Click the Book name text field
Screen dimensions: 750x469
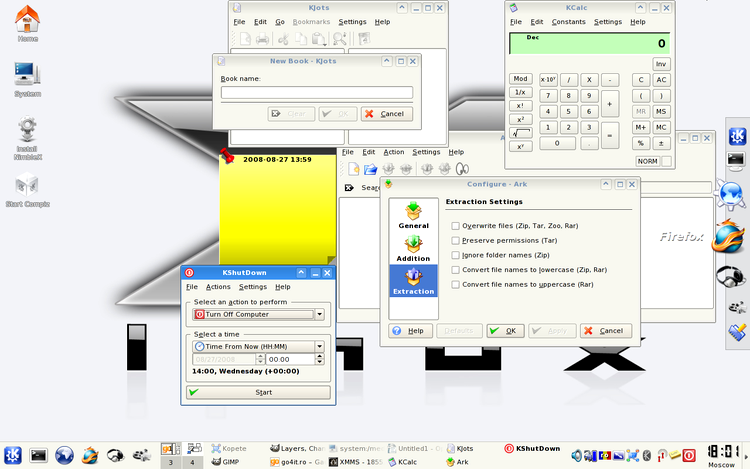[316, 93]
